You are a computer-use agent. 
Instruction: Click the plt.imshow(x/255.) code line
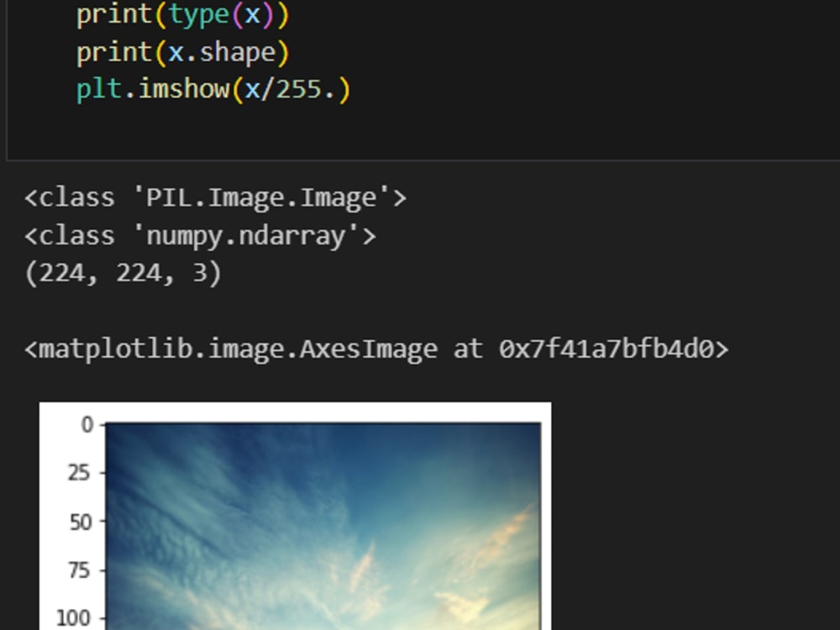[x=213, y=89]
